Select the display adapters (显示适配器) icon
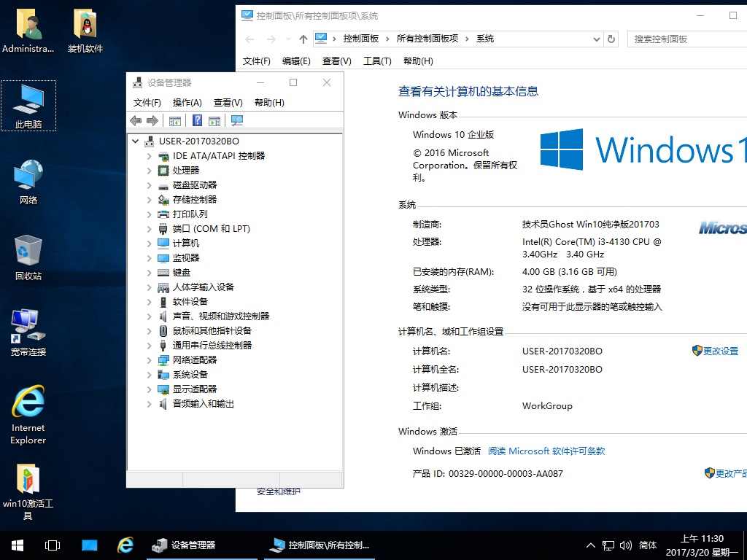The height and width of the screenshot is (560, 747). pos(163,389)
